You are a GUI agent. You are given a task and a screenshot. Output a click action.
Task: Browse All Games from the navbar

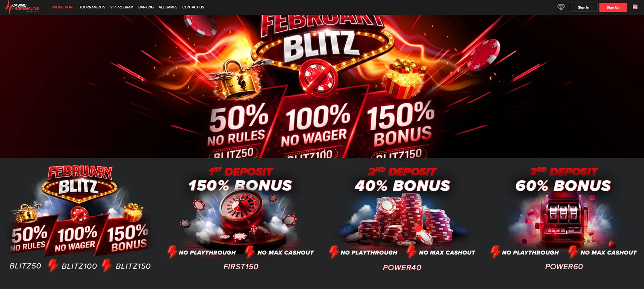click(x=168, y=7)
